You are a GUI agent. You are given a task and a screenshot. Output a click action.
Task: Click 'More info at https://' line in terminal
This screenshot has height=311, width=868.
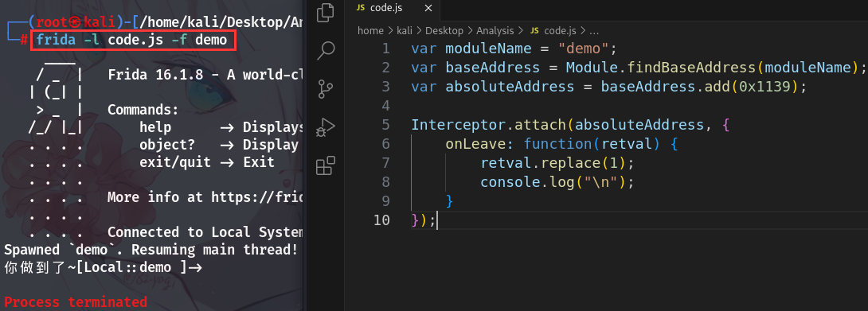(x=205, y=197)
